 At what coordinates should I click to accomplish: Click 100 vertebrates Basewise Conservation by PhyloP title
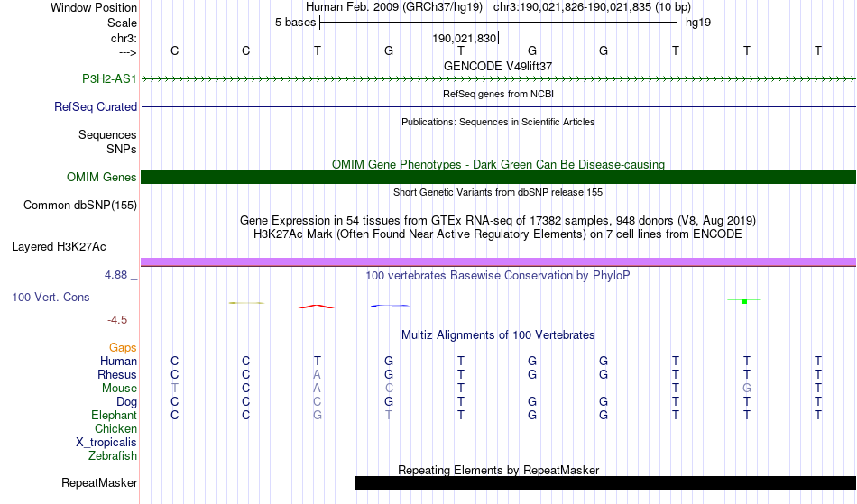[x=498, y=276]
